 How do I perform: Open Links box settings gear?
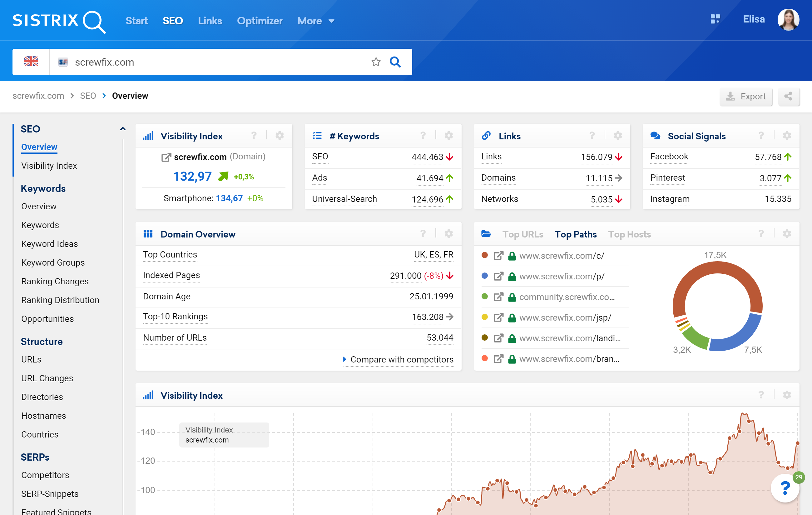tap(617, 136)
